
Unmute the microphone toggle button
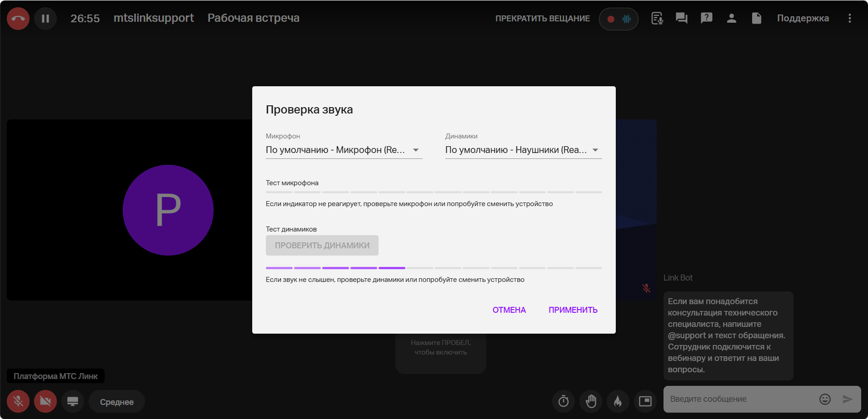point(18,401)
